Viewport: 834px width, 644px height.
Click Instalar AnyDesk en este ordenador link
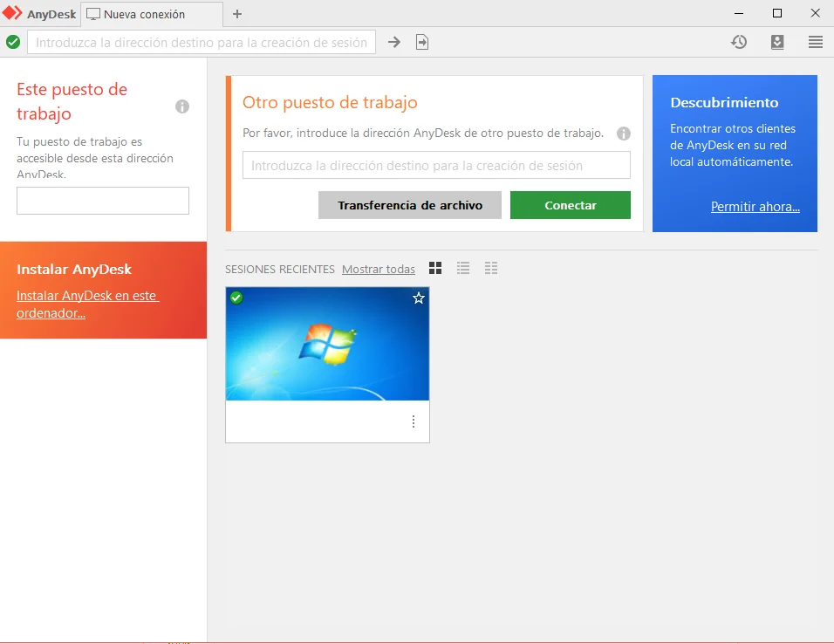tap(88, 304)
